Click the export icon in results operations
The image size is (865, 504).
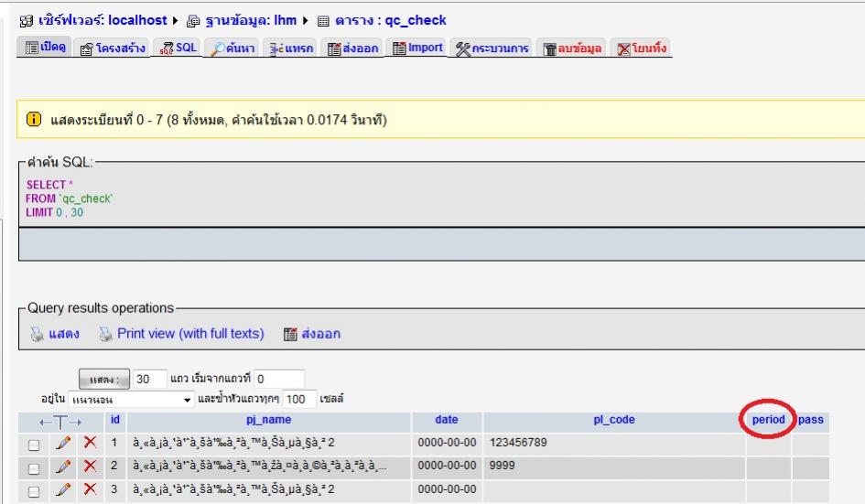tap(290, 334)
